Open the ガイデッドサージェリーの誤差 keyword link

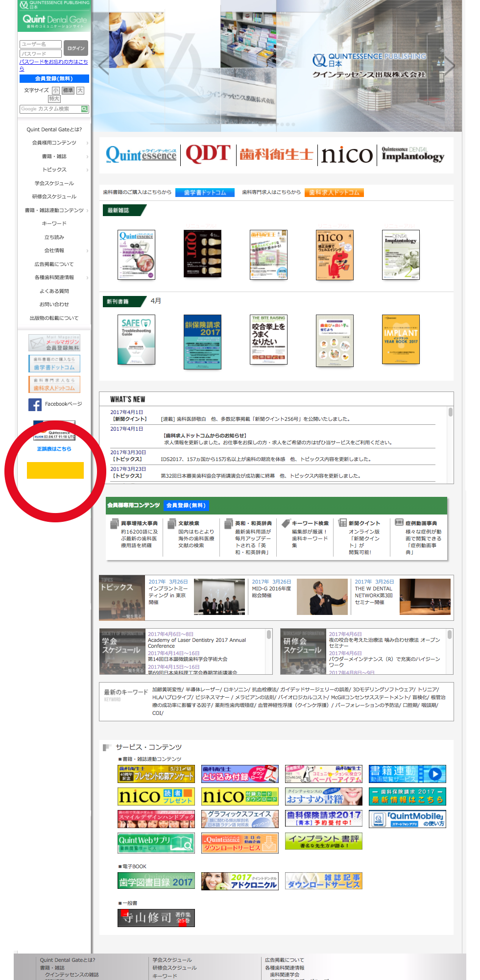314,689
